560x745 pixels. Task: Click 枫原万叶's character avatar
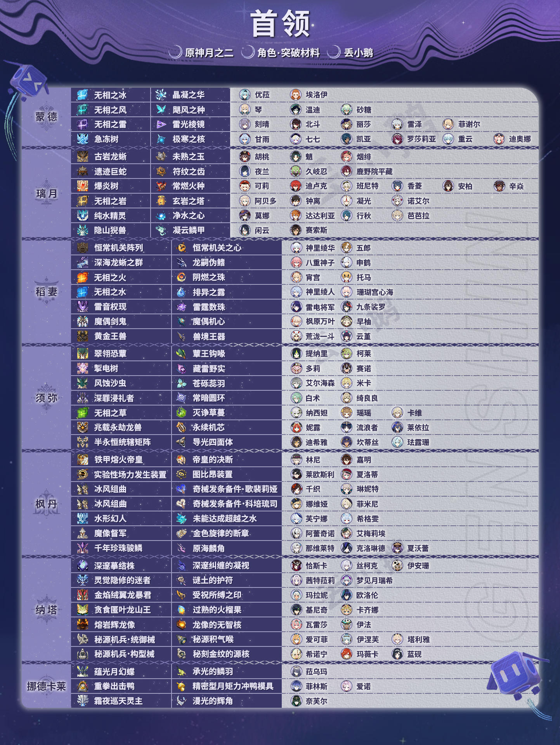point(296,322)
